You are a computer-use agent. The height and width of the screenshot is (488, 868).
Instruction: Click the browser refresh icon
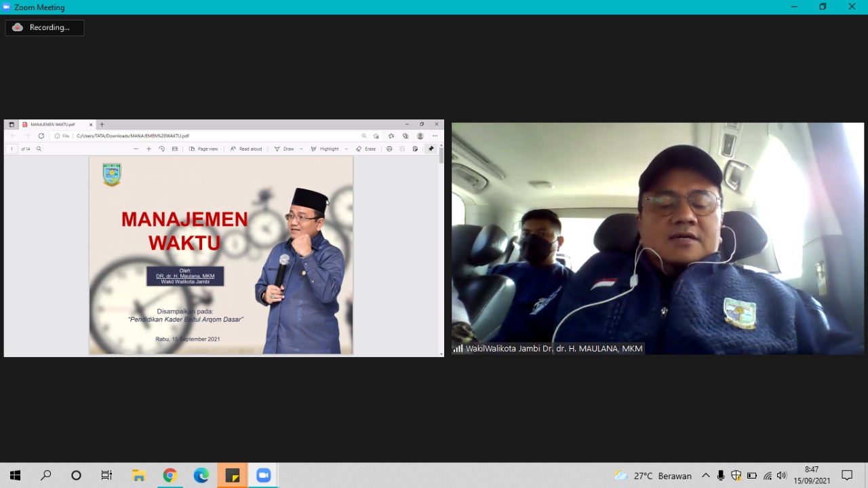point(41,136)
